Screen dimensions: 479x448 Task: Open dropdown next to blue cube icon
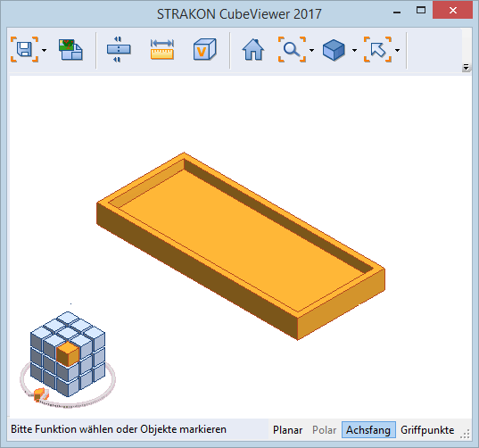point(354,51)
